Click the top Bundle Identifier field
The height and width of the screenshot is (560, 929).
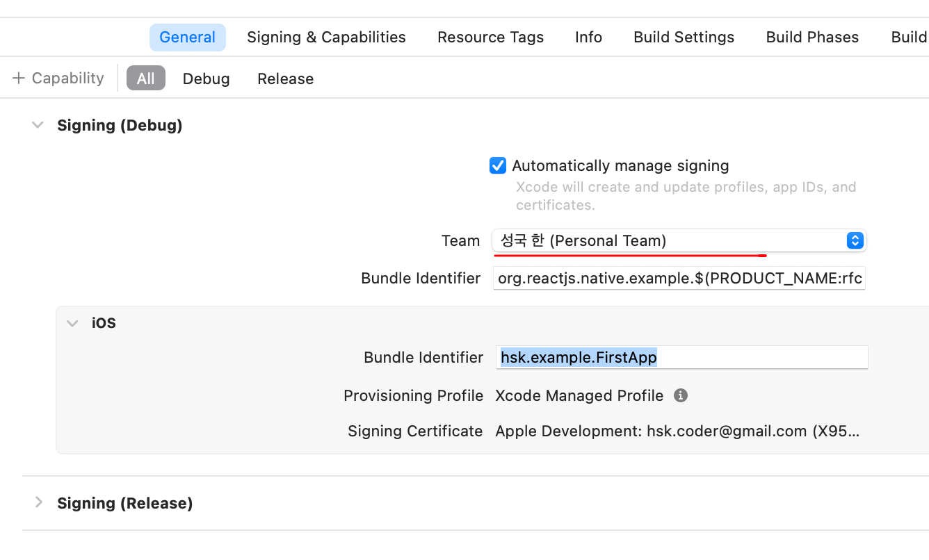[679, 279]
